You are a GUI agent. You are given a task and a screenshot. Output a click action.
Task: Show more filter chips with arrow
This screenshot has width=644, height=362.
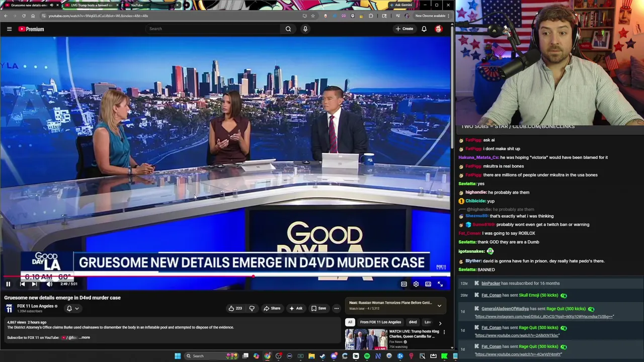click(x=440, y=323)
